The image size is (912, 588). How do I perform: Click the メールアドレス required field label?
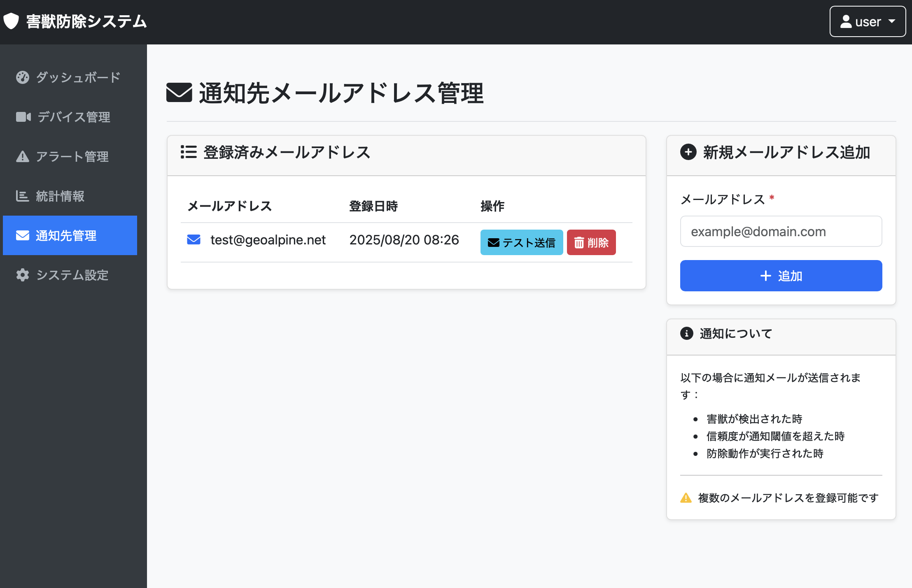(x=728, y=199)
